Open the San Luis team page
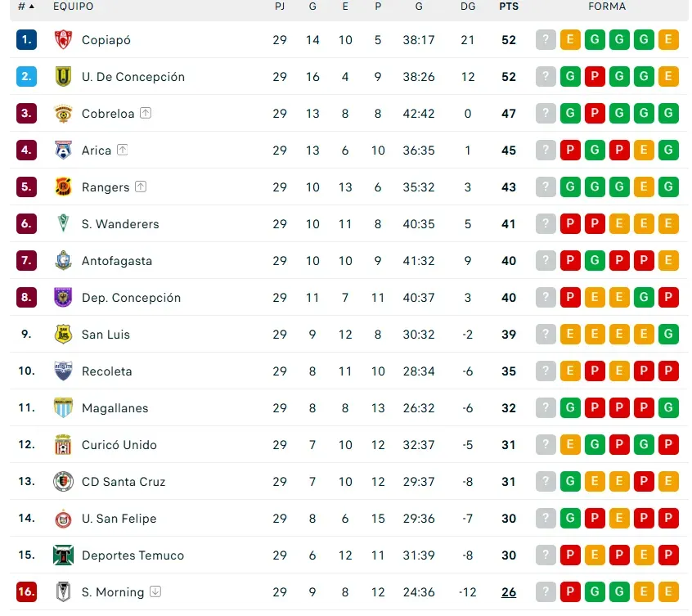The width and height of the screenshot is (692, 616). pos(106,335)
